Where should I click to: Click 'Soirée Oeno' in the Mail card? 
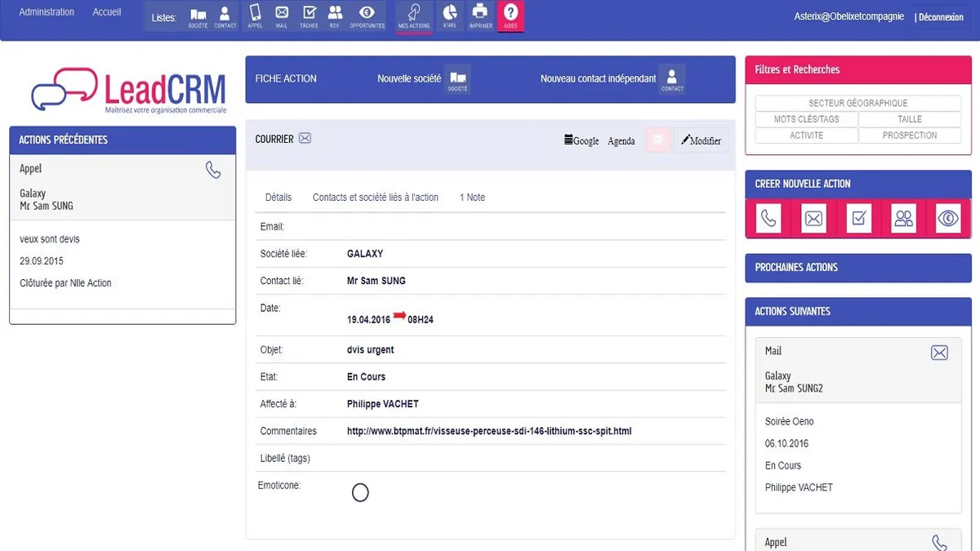(790, 422)
